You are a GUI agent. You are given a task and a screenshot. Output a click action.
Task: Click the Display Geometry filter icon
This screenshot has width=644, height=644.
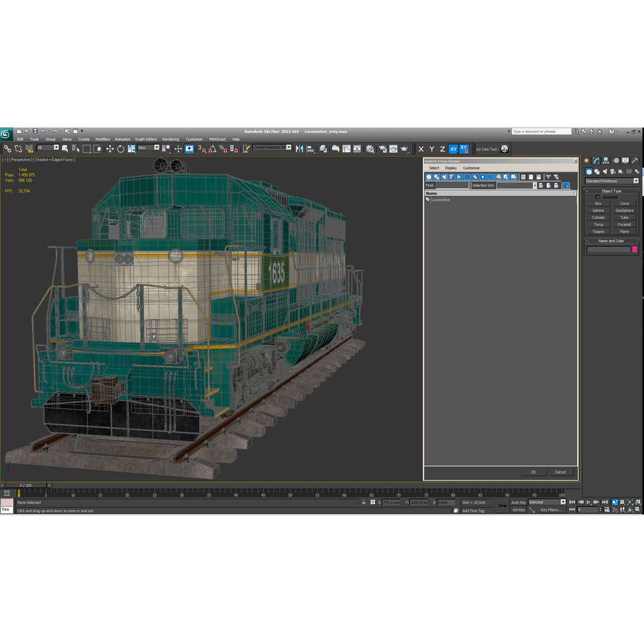coord(429,177)
